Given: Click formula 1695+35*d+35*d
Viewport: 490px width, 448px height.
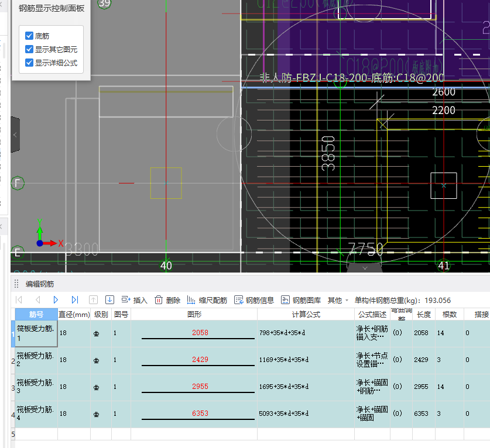Looking at the screenshot, I should coord(284,387).
